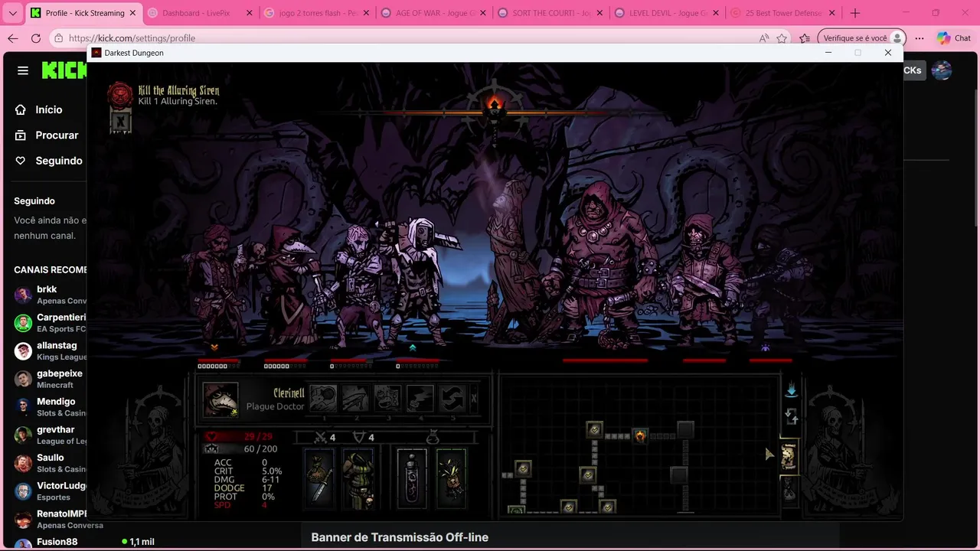The image size is (980, 551).
Task: Open browser settings and more menu
Action: click(x=920, y=38)
